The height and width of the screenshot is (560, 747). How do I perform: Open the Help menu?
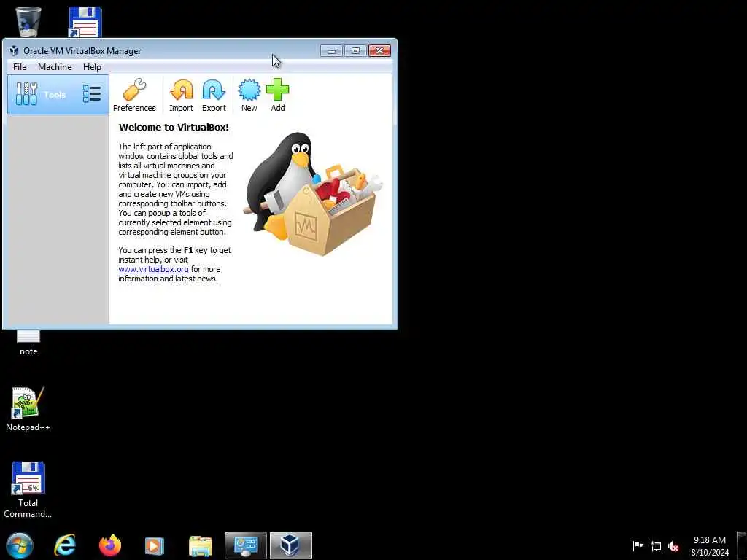tap(92, 67)
